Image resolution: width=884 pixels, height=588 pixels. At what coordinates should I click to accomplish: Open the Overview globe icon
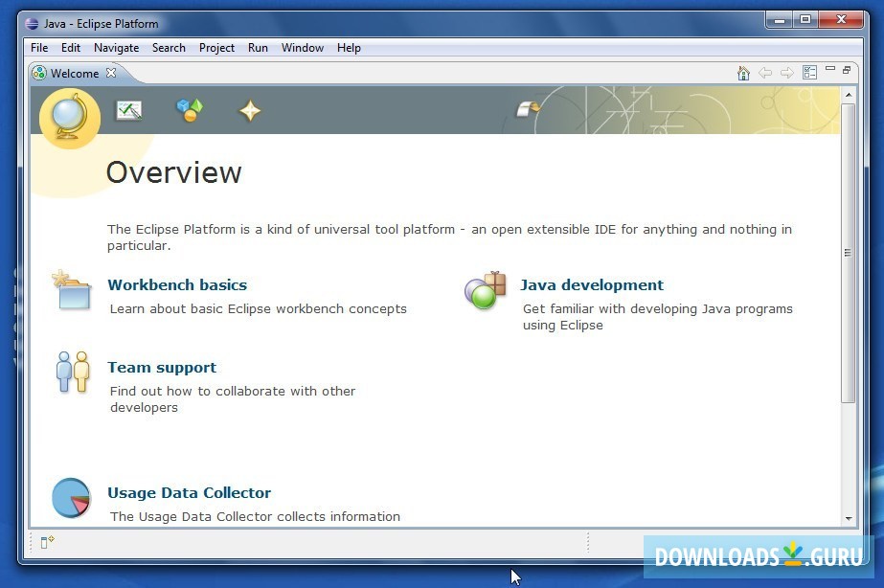coord(68,117)
